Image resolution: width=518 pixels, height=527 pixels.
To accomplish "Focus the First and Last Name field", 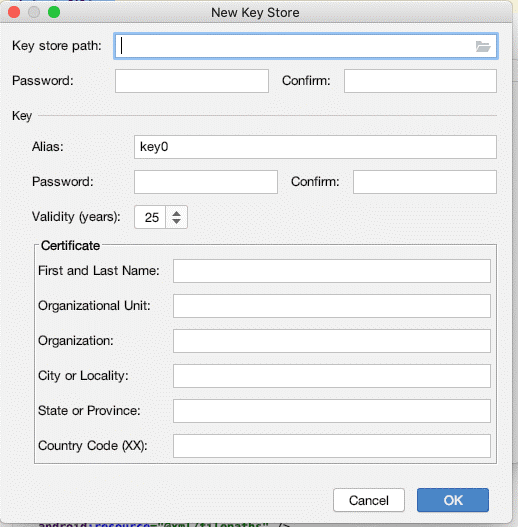I will pos(332,271).
